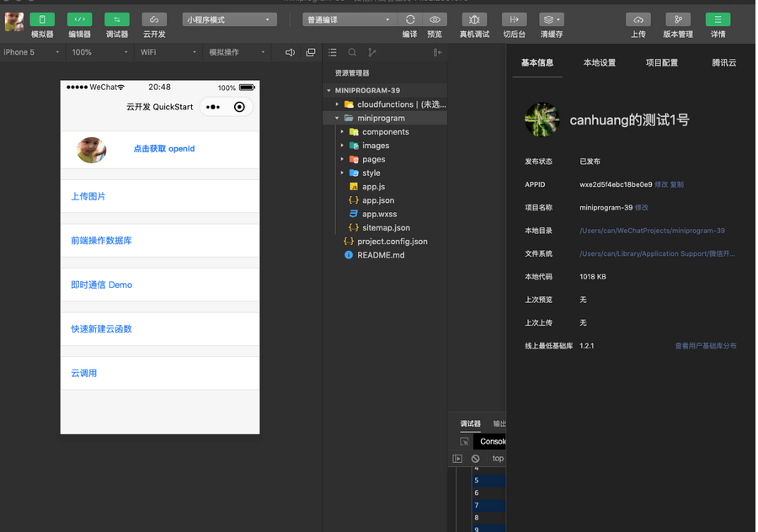Open the compile mode dropdown
Image resolution: width=758 pixels, height=532 pixels.
click(350, 20)
